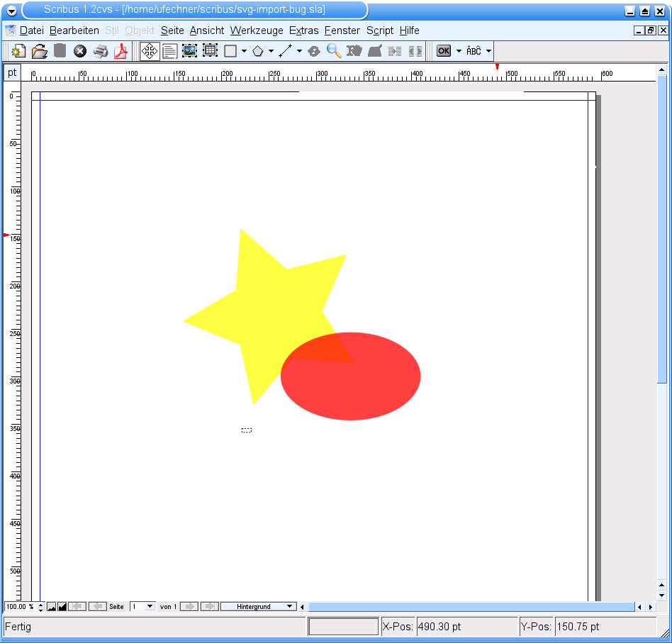Click the zoom out small-mountain button

coord(52,607)
